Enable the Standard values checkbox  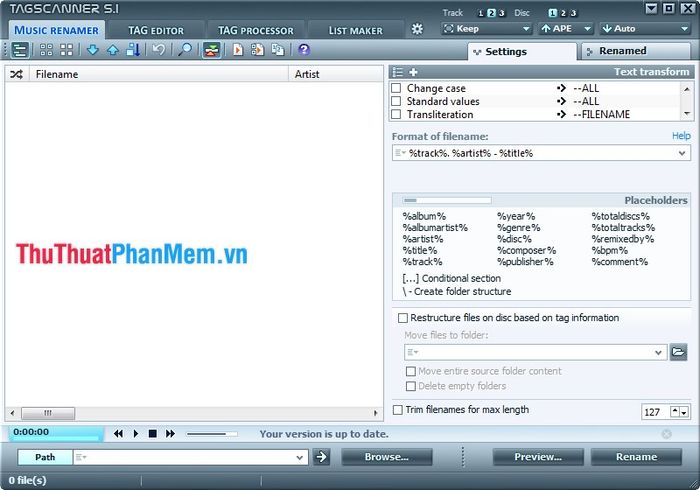396,101
